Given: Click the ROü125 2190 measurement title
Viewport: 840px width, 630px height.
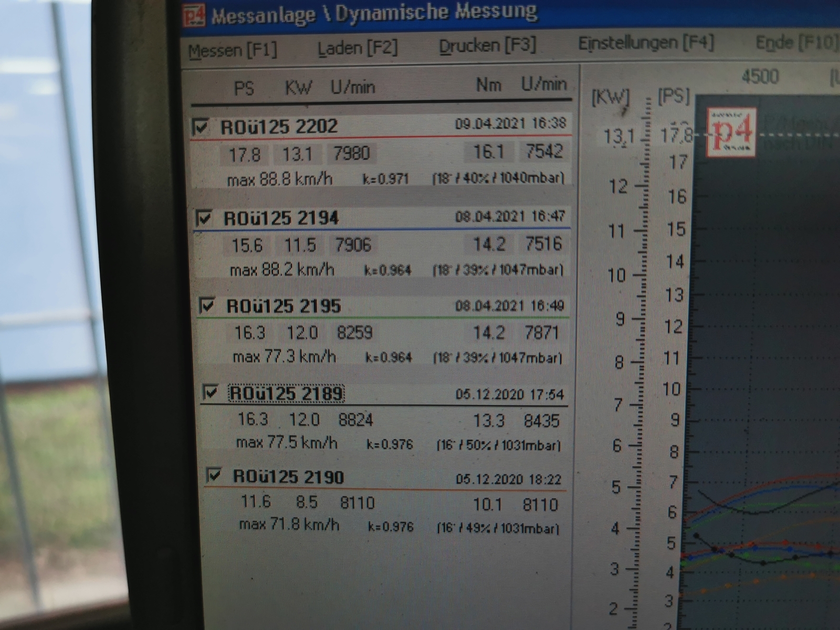Looking at the screenshot, I should [x=288, y=477].
